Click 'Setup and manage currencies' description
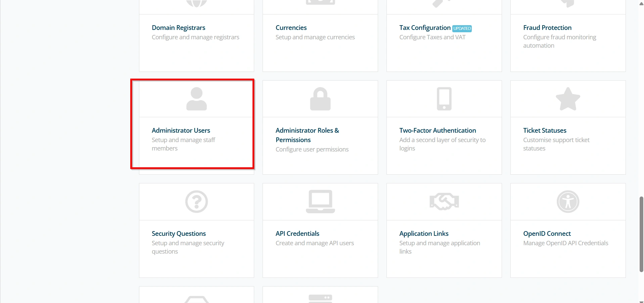644x303 pixels. pos(315,37)
